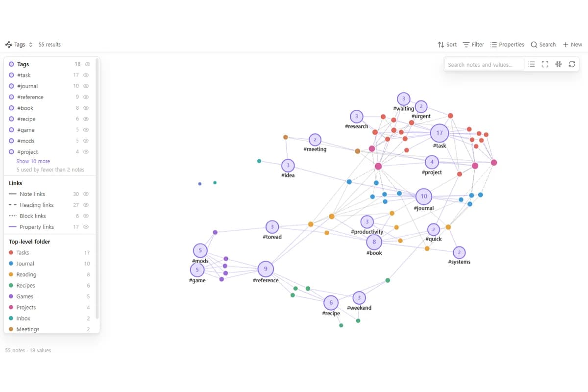The height and width of the screenshot is (392, 588).
Task: Select the #game node in graph
Action: (197, 269)
